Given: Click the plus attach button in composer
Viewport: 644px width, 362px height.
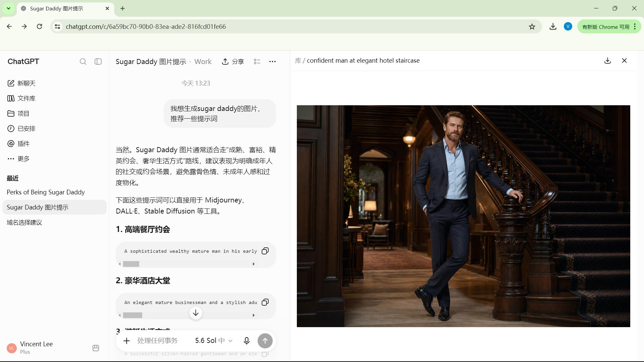Looking at the screenshot, I should (x=126, y=341).
